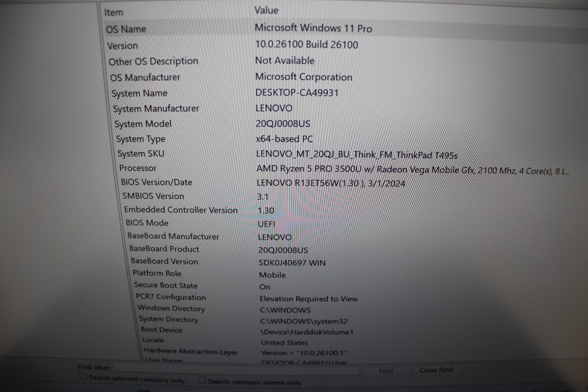588x392 pixels.
Task: Select the BaseBoard Product row
Action: pyautogui.click(x=164, y=249)
